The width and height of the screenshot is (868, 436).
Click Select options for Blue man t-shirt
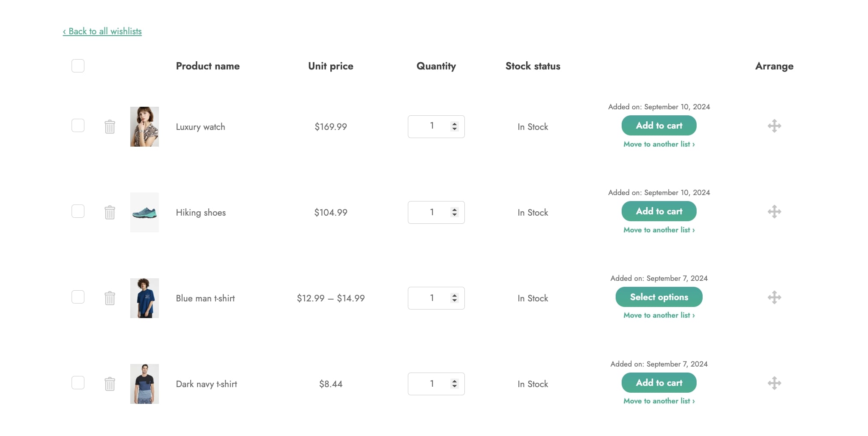(659, 297)
